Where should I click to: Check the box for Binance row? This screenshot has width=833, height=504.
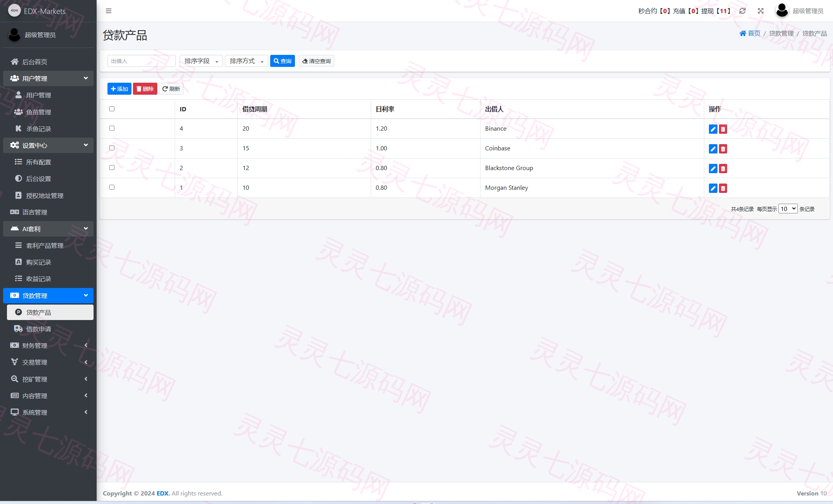click(x=112, y=128)
